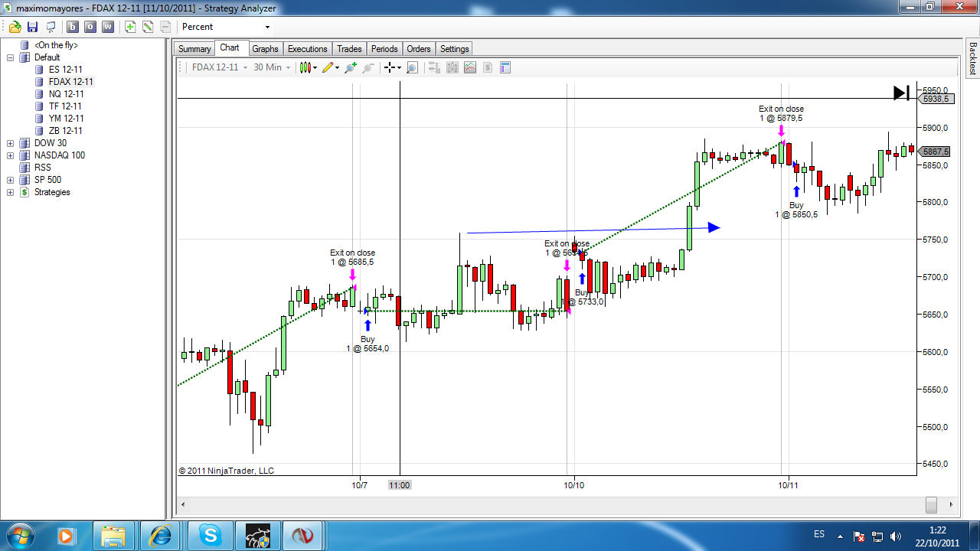Switch to the Chart tab
Image resolution: width=980 pixels, height=551 pixels.
click(230, 47)
